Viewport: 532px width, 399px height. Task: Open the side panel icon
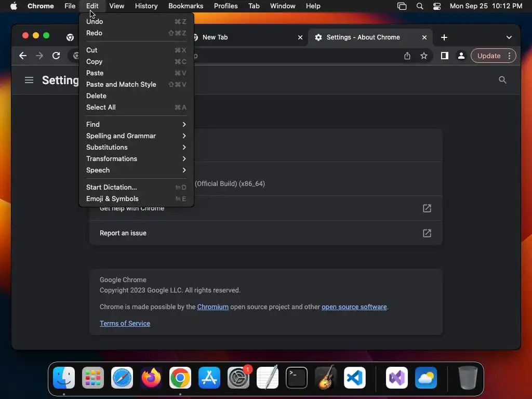click(x=445, y=56)
